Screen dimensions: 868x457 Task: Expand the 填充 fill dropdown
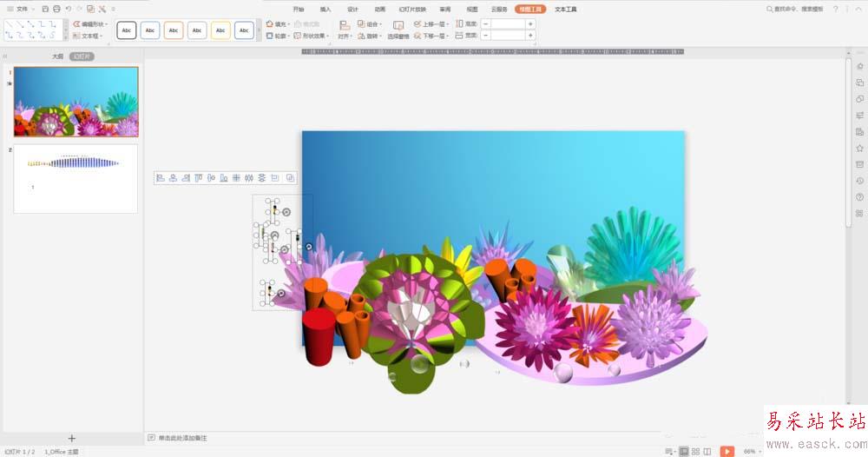pyautogui.click(x=287, y=24)
